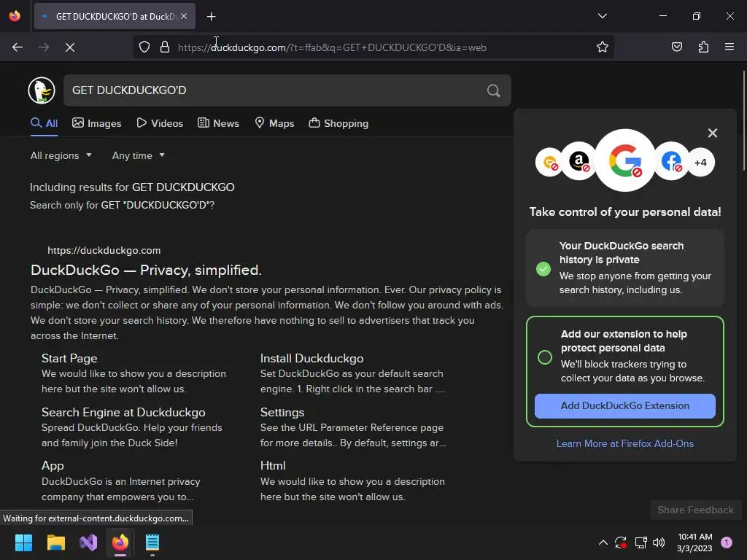Viewport: 747px width, 560px height.
Task: Click the Google blocked tracker icon
Action: (x=625, y=160)
